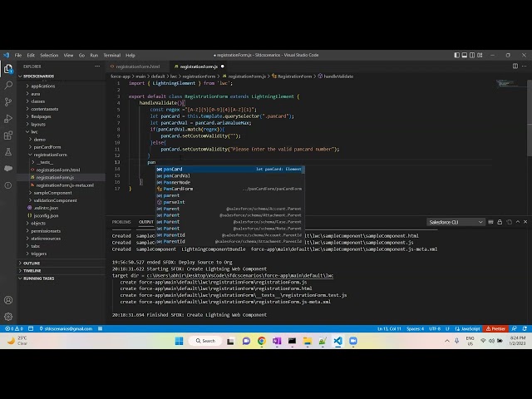Screen dimensions: 532x399
Task: Open registrationForm.html in file tree
Action: [x=58, y=170]
